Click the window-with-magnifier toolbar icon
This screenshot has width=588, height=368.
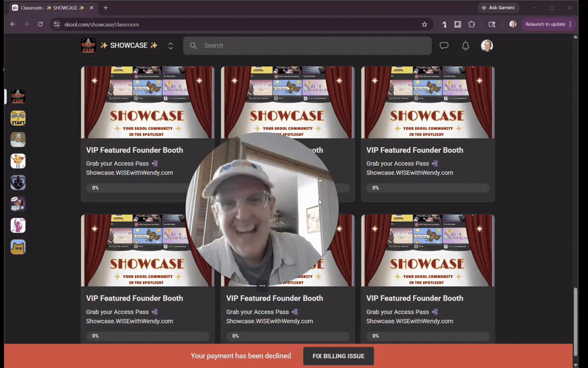pos(492,24)
